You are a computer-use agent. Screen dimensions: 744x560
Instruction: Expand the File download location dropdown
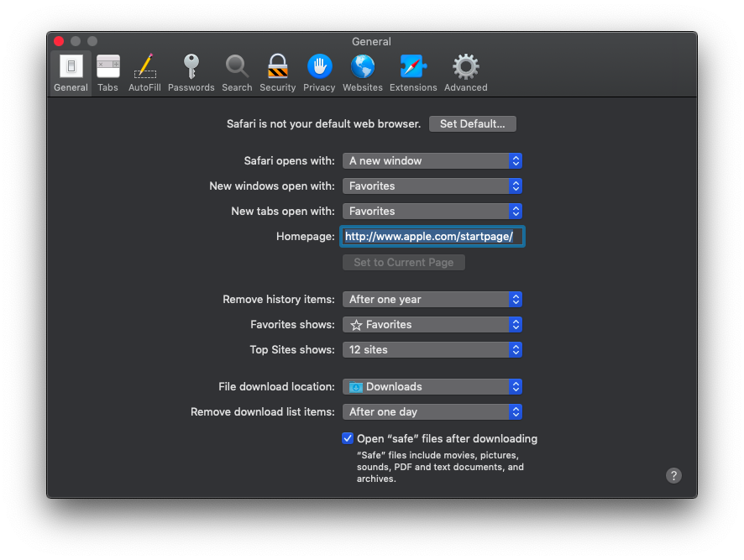432,387
